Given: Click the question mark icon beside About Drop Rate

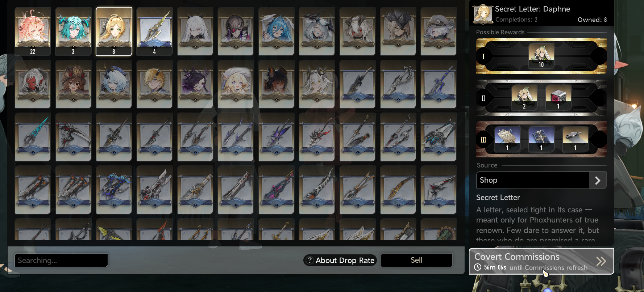Looking at the screenshot, I should [309, 260].
